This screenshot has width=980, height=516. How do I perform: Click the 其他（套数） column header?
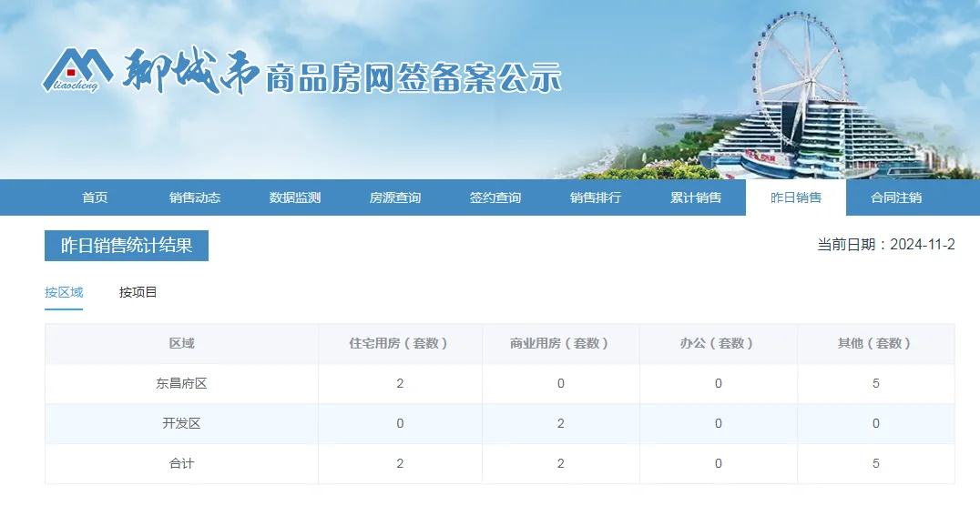click(x=875, y=344)
